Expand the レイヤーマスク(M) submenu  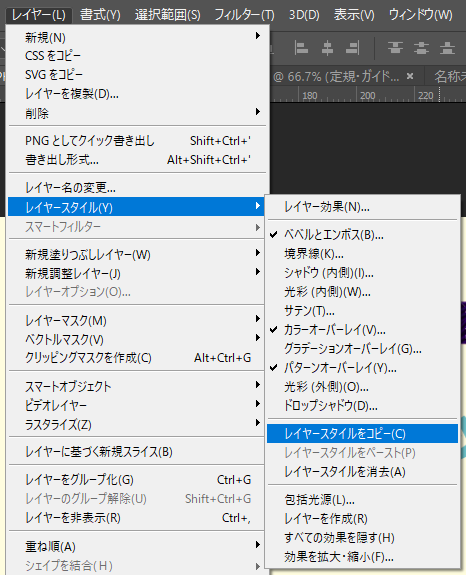pos(137,321)
